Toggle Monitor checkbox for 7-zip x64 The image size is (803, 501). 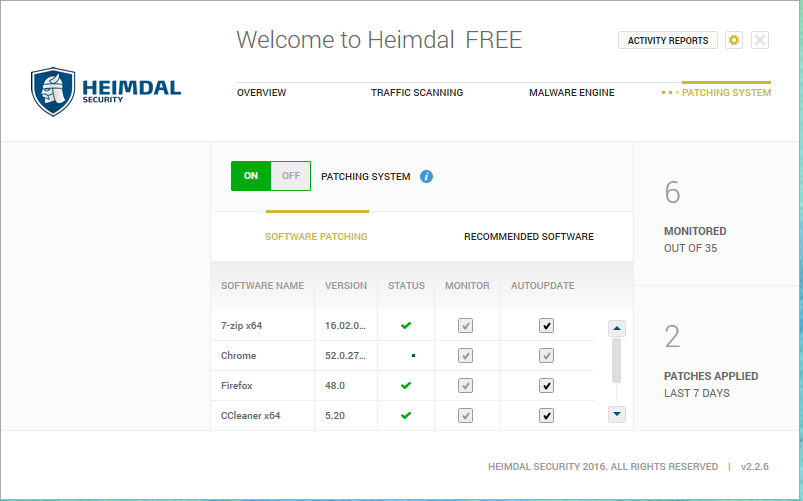pyautogui.click(x=466, y=325)
